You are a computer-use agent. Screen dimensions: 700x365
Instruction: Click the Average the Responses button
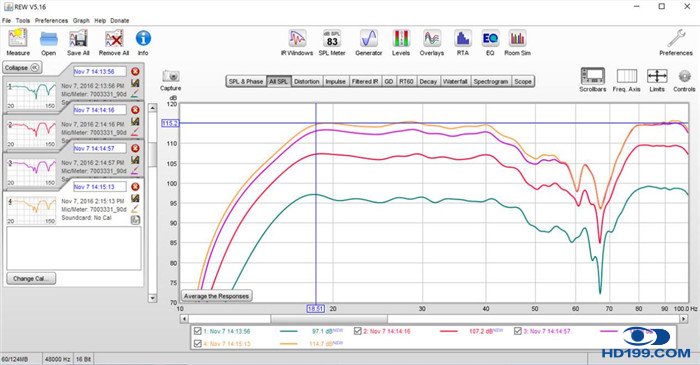point(216,296)
